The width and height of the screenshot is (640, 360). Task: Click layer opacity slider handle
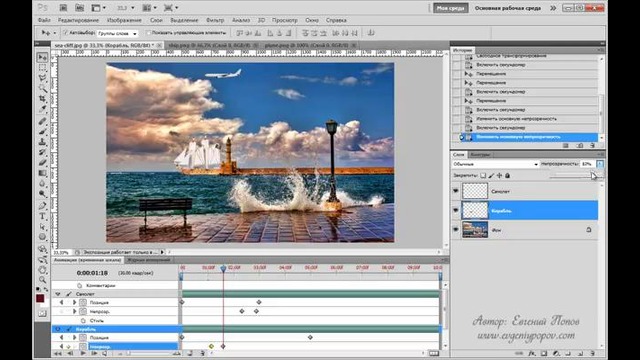point(593,176)
